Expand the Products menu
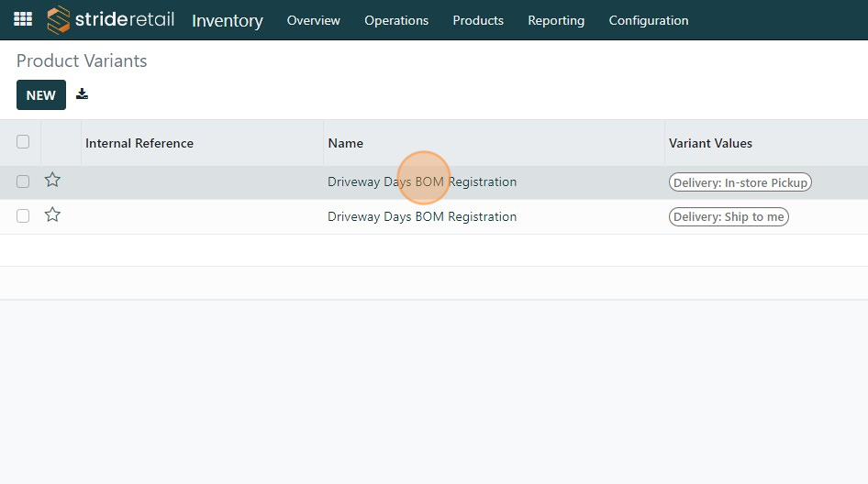This screenshot has width=868, height=484. click(x=478, y=20)
